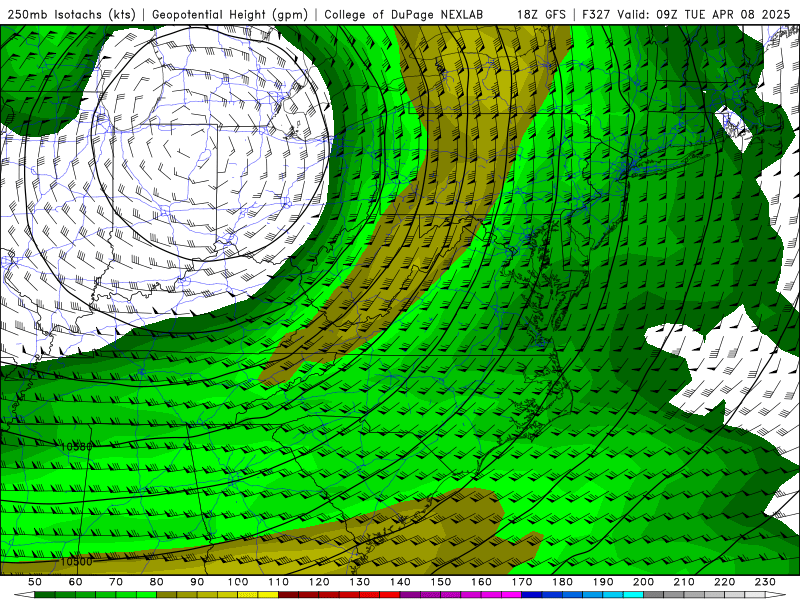Click the 100 value on the color scale
The image size is (800, 600).
pos(238,582)
